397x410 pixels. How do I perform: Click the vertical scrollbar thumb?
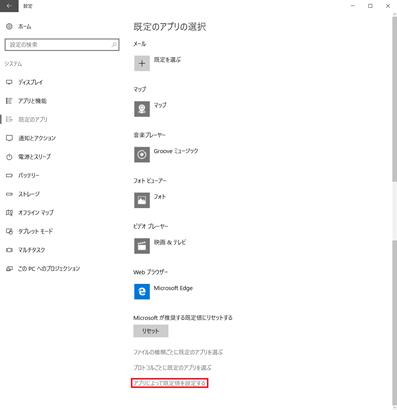pos(394,99)
